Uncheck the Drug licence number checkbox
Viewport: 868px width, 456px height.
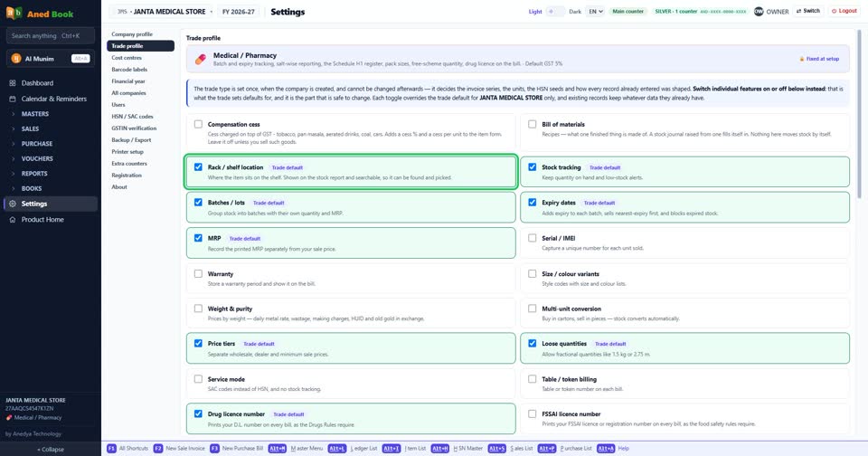pos(198,413)
